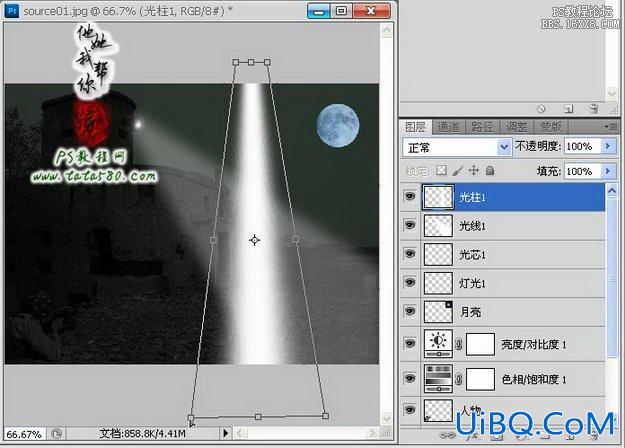
Task: Click the bottom-right transform handle
Action: point(325,416)
